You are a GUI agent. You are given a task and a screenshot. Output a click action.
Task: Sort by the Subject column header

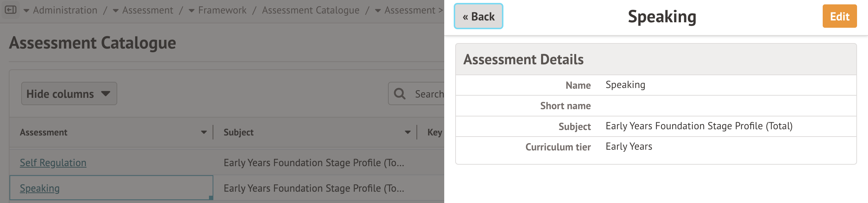[x=239, y=132]
